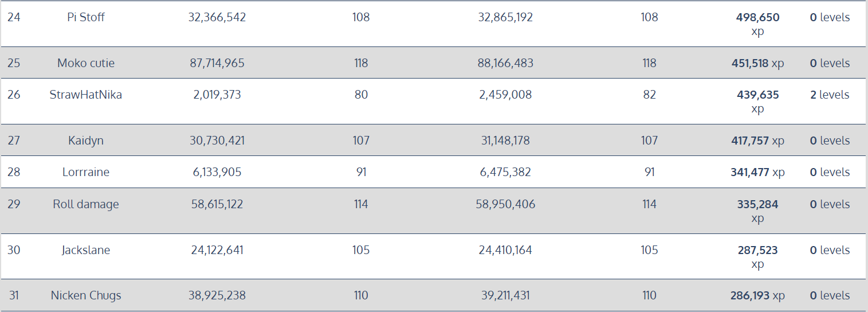The width and height of the screenshot is (868, 312).
Task: Click rank number 24 cell
Action: tap(14, 17)
